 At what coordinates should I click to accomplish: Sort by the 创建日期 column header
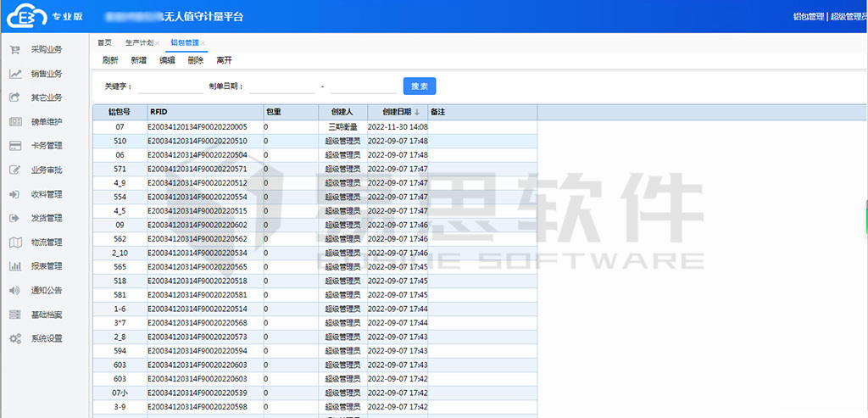pyautogui.click(x=397, y=111)
